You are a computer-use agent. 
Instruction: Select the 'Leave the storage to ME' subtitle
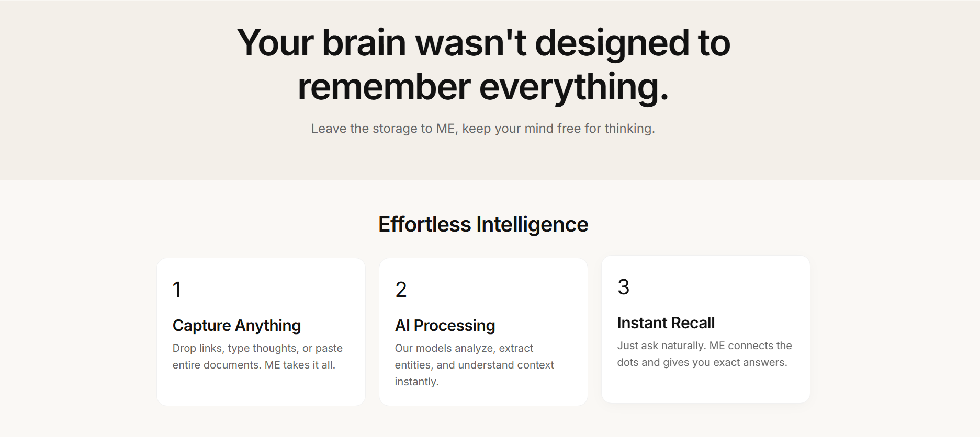point(483,129)
